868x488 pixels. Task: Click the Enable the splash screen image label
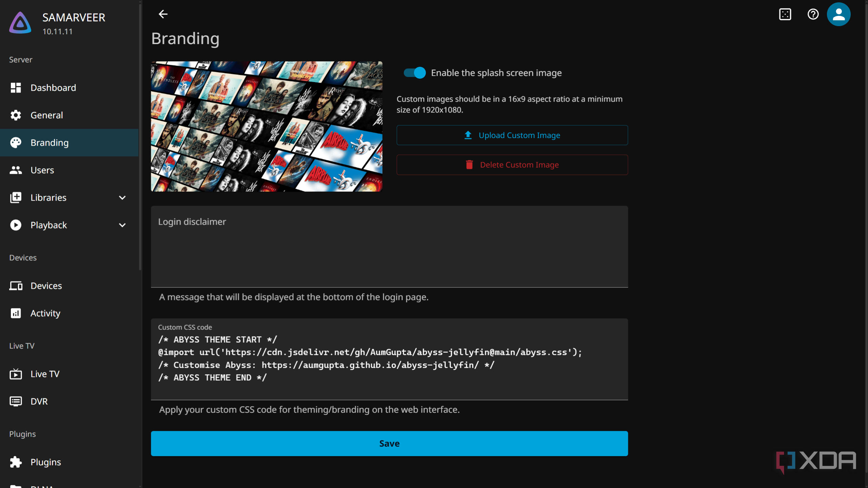point(496,73)
